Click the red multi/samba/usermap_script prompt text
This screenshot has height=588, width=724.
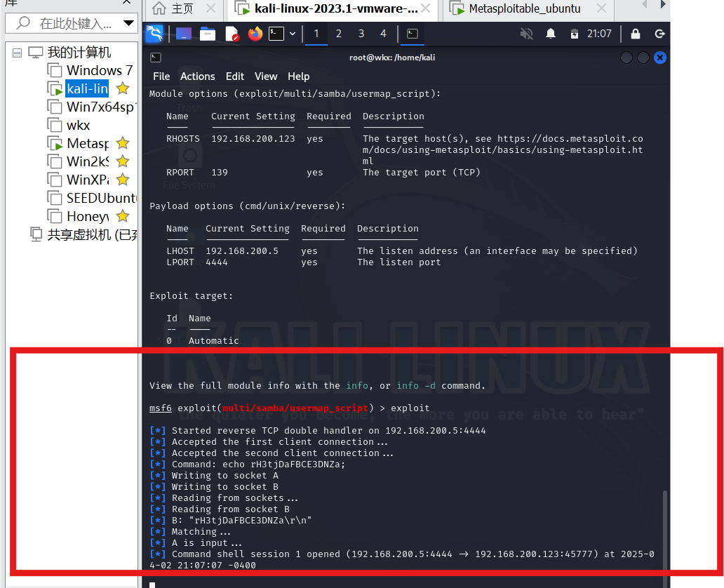295,408
